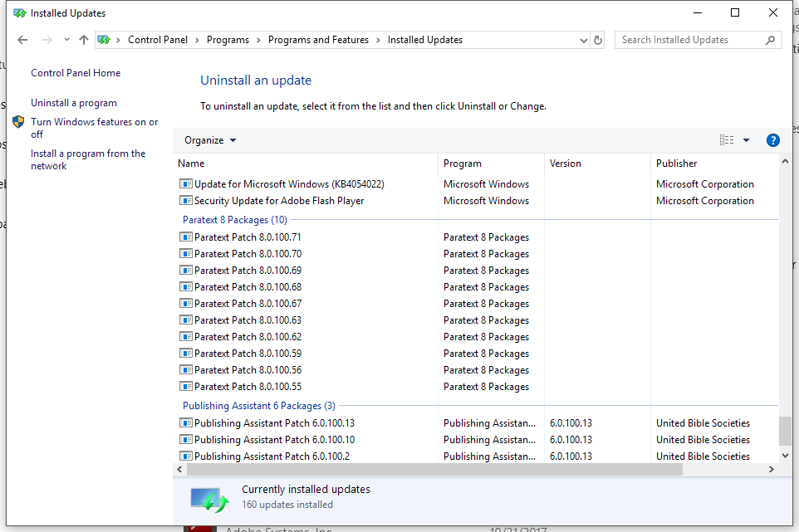
Task: Navigate to Control Panel breadcrumb
Action: pos(158,40)
